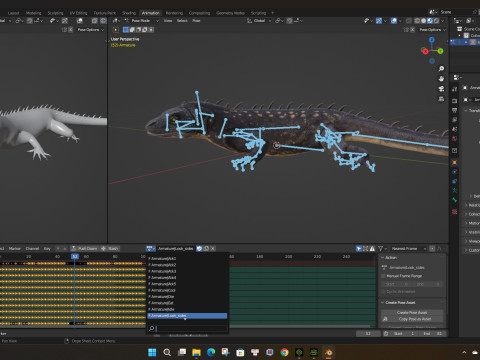Click the blue Z axis on navigation gizmo
Screen dimensions: 480x360
point(432,40)
